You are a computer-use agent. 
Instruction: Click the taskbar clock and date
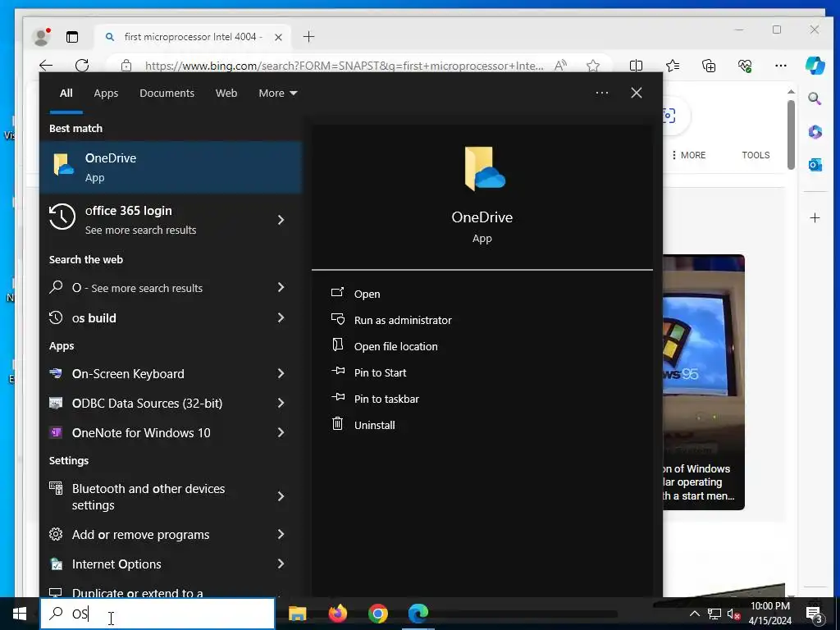click(770, 614)
